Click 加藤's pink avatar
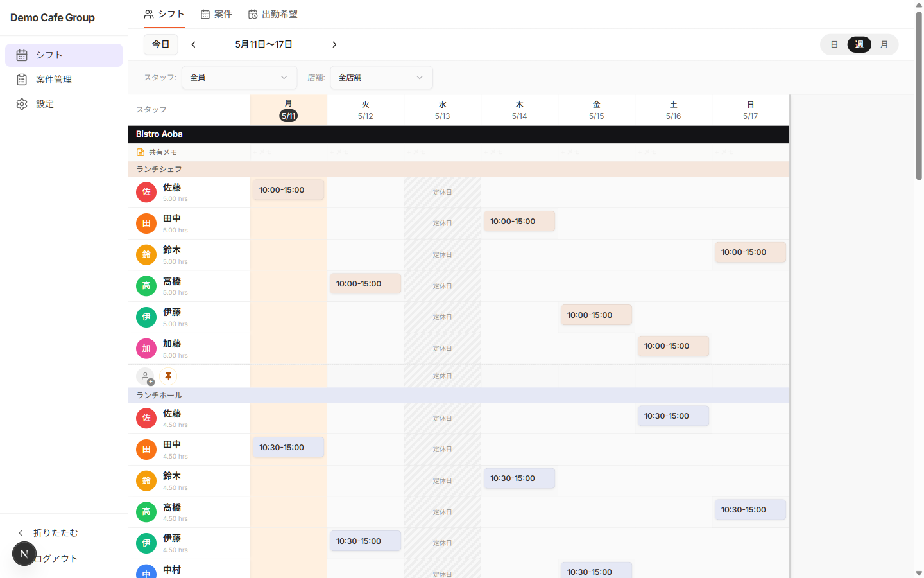The width and height of the screenshot is (924, 578). [x=146, y=349]
